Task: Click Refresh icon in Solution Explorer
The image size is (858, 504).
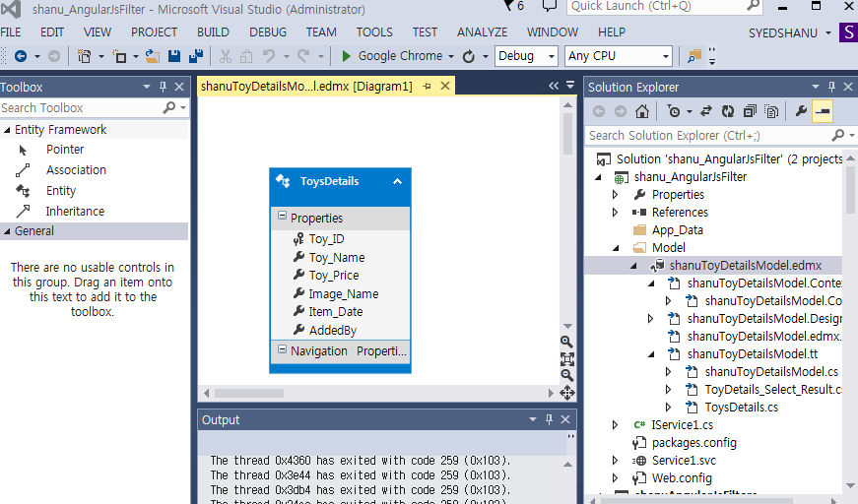Action: tap(727, 111)
